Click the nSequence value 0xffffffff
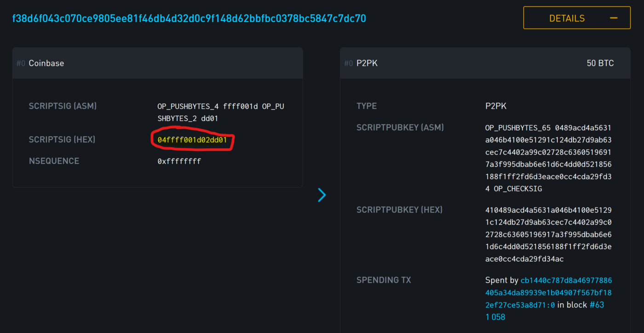Image resolution: width=644 pixels, height=333 pixels. [x=179, y=161]
